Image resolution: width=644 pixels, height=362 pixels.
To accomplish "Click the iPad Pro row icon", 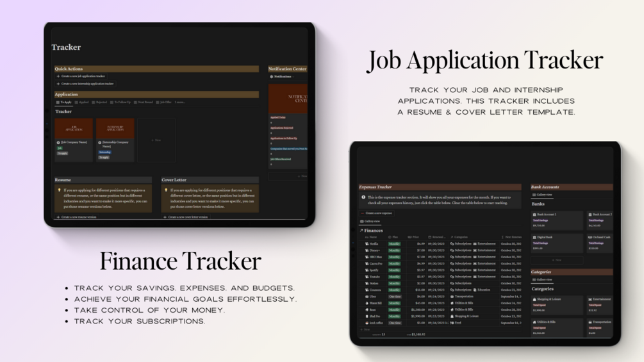I will point(367,316).
